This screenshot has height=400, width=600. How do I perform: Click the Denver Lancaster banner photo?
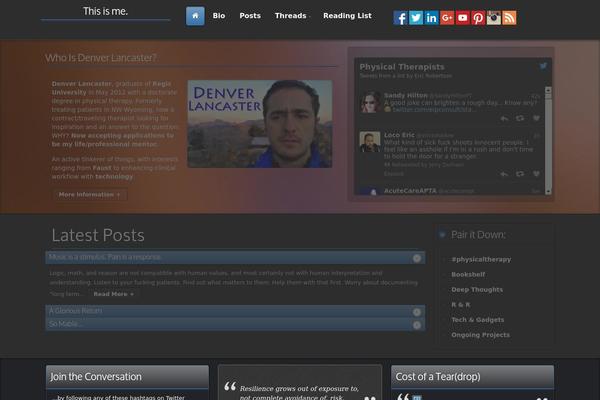click(x=260, y=124)
